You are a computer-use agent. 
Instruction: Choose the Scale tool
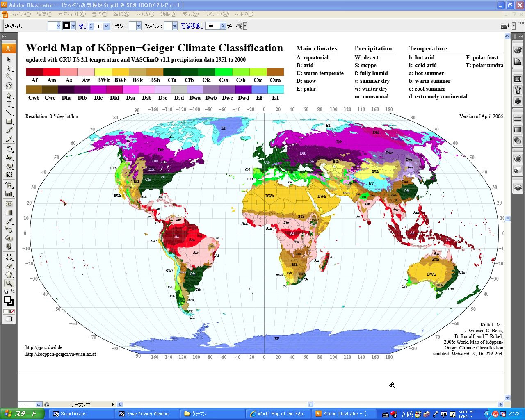pos(9,157)
